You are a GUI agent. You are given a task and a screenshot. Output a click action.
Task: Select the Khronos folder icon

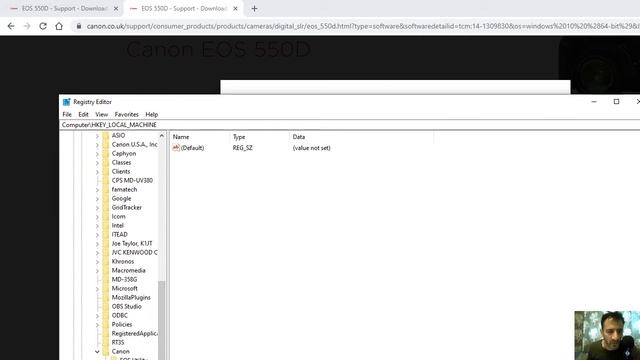106,261
